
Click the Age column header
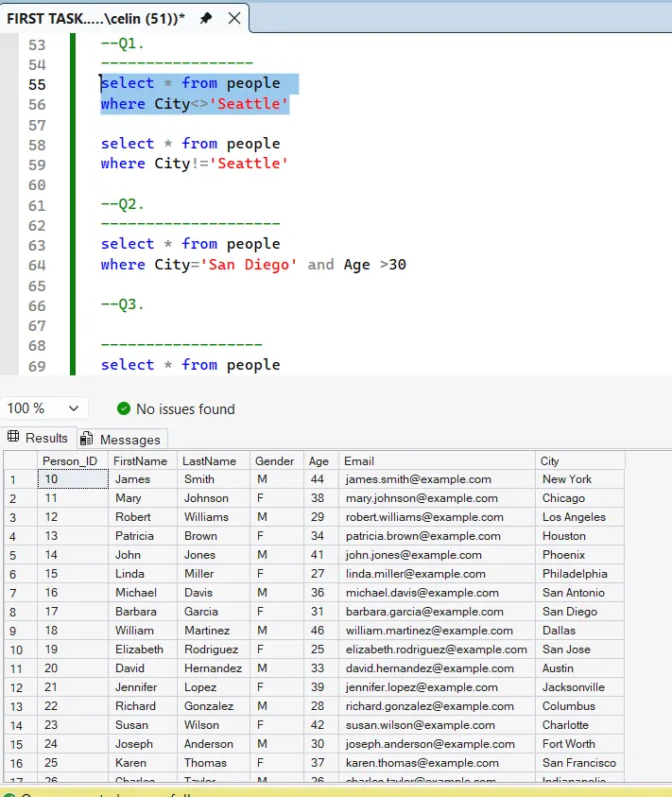click(x=319, y=460)
